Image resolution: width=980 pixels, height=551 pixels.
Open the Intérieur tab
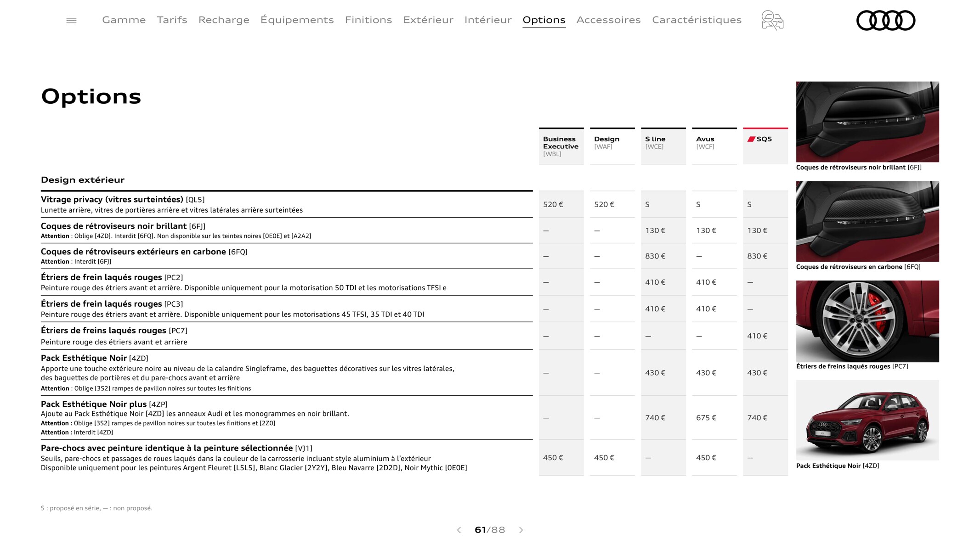[488, 20]
